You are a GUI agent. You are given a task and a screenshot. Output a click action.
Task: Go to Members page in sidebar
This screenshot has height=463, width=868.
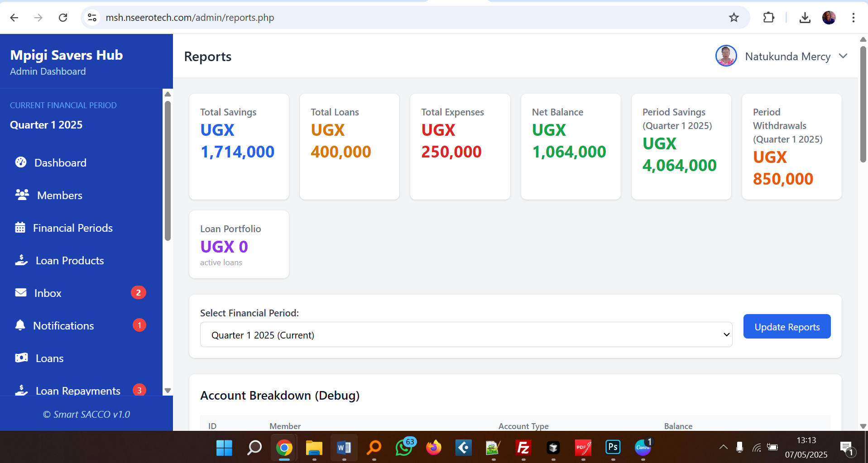(x=59, y=195)
